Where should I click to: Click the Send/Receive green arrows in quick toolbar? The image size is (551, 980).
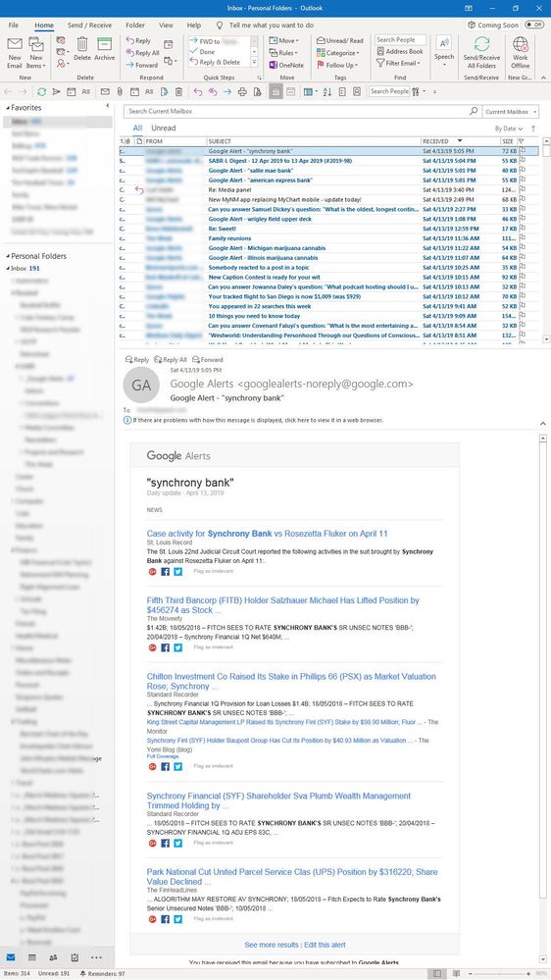click(41, 91)
